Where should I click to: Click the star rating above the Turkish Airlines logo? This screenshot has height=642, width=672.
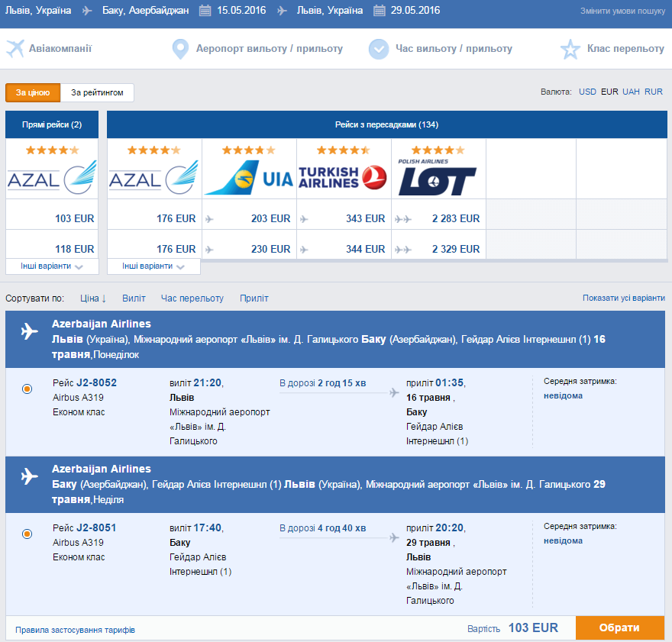(344, 150)
